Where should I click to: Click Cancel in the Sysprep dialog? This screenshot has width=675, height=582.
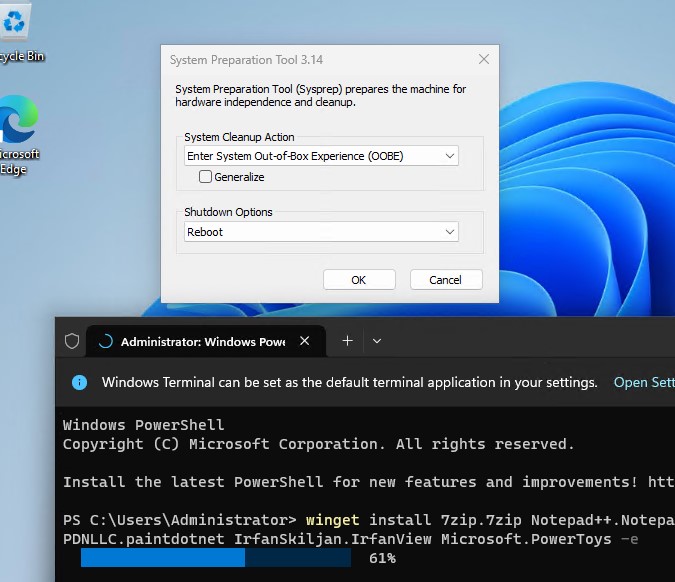click(x=446, y=280)
